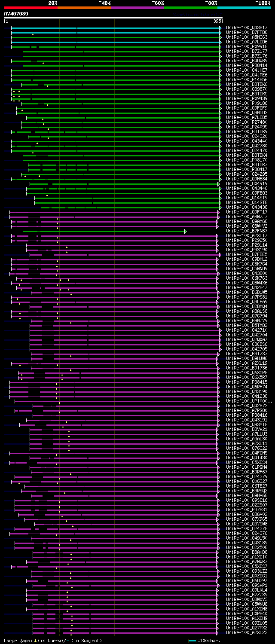The width and height of the screenshot is (275, 644).
Task: Click the orange ~40% identity legend segment
Action: (84, 8)
